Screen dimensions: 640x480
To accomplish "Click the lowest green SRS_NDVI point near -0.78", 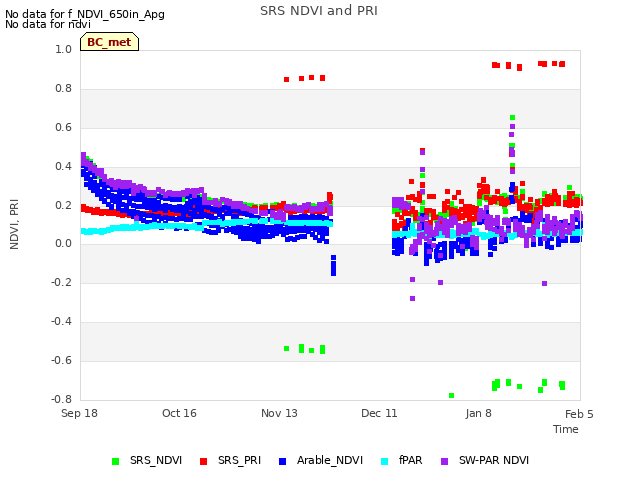I will click(451, 396).
